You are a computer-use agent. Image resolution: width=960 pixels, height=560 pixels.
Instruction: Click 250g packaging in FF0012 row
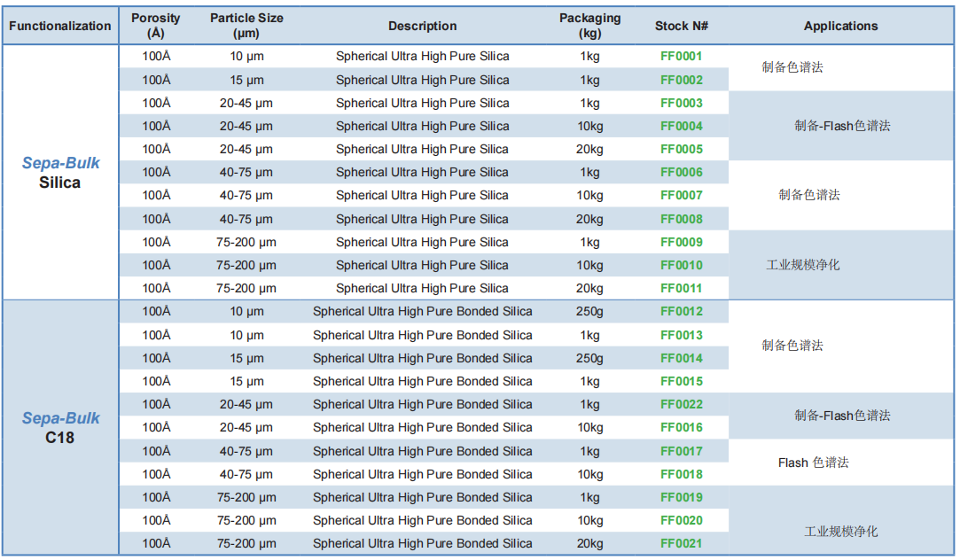pyautogui.click(x=589, y=312)
